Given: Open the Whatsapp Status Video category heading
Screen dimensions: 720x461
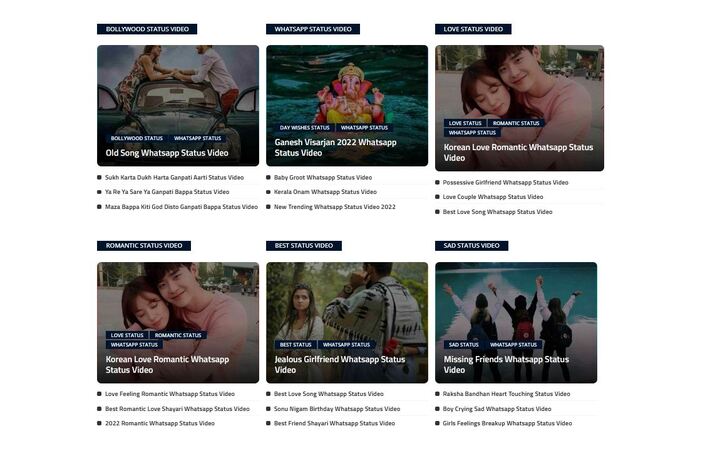Looking at the screenshot, I should tap(313, 29).
